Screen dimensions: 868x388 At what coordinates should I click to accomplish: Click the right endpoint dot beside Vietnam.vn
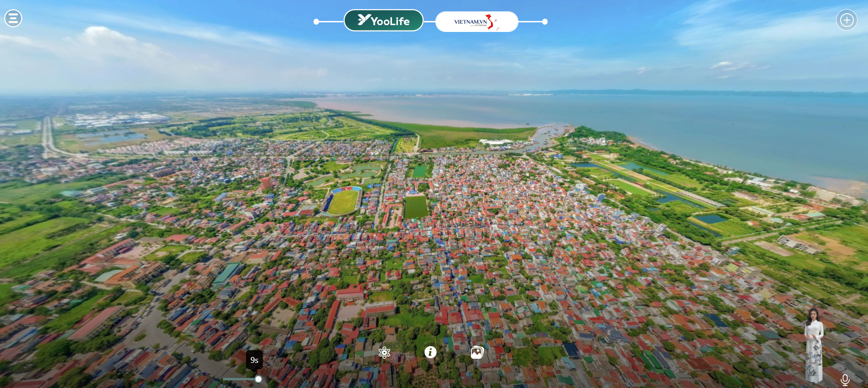(544, 21)
